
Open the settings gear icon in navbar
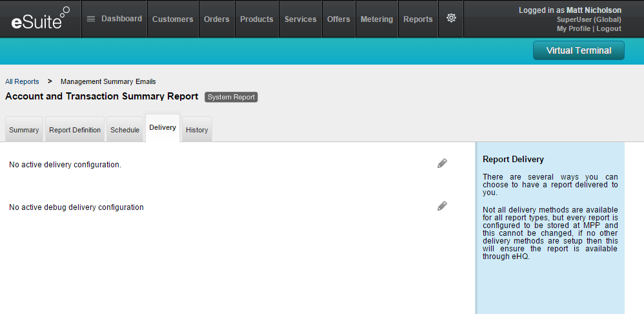(x=451, y=19)
